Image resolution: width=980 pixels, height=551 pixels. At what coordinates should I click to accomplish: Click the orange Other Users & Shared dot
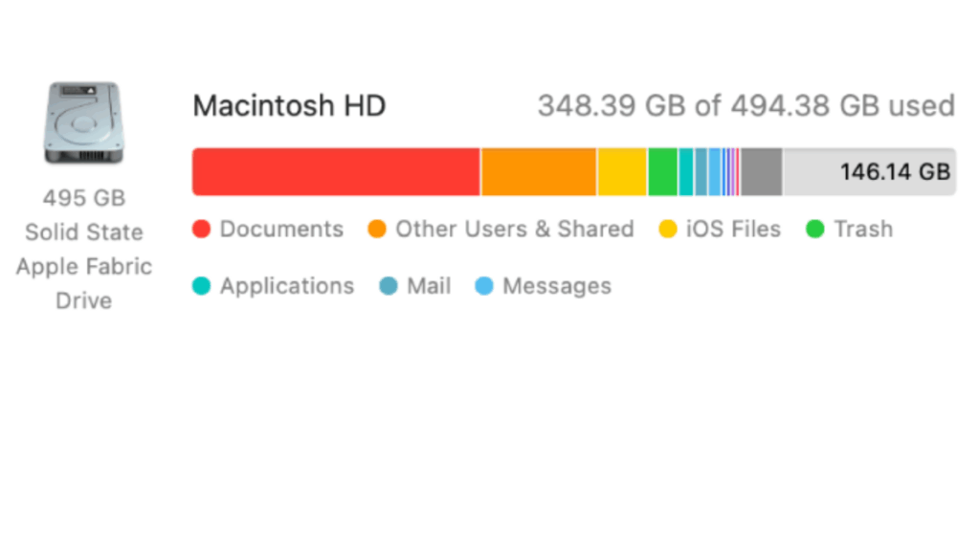377,230
